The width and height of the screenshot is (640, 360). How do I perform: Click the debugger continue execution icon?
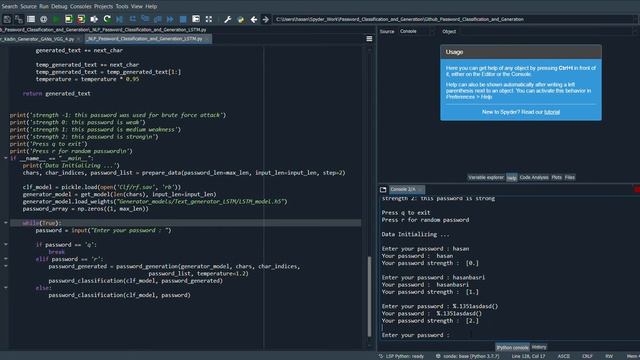[170, 19]
